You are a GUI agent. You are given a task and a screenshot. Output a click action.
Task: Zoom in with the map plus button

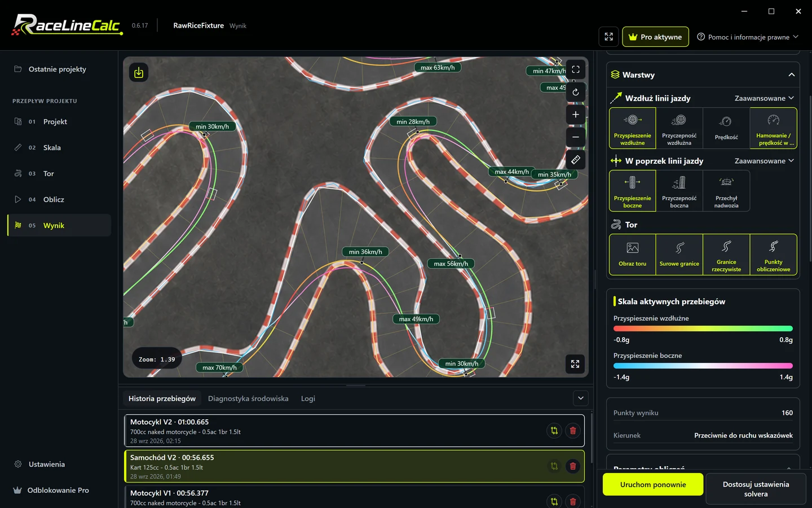pyautogui.click(x=575, y=115)
